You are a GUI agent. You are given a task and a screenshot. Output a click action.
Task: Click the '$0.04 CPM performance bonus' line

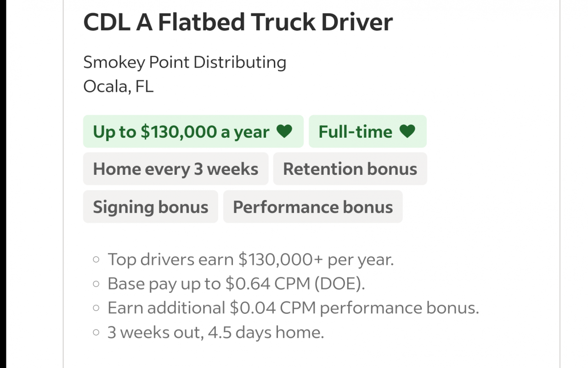click(x=293, y=308)
